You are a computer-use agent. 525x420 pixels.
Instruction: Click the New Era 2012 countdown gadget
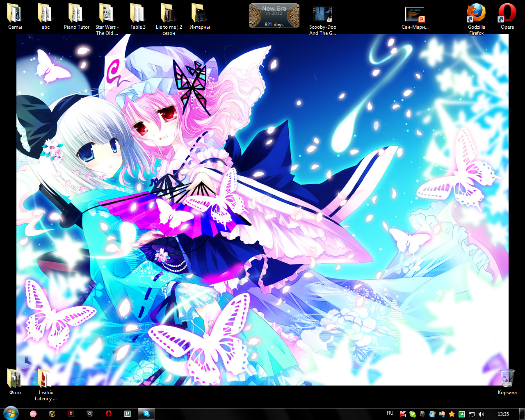[274, 16]
